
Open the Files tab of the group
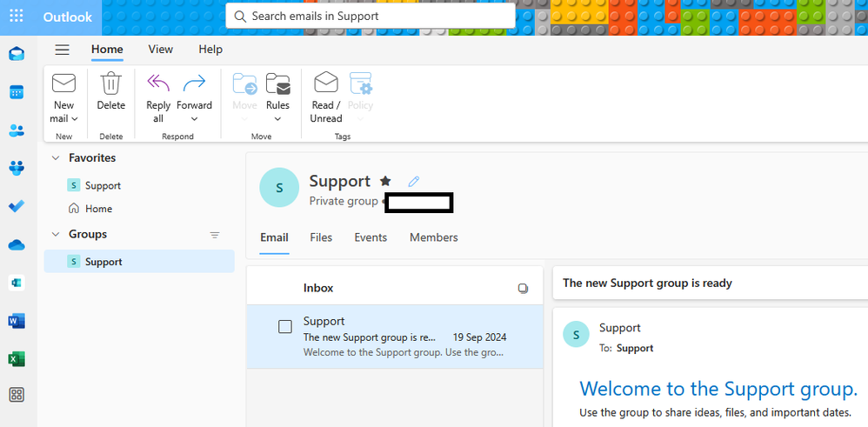point(321,237)
